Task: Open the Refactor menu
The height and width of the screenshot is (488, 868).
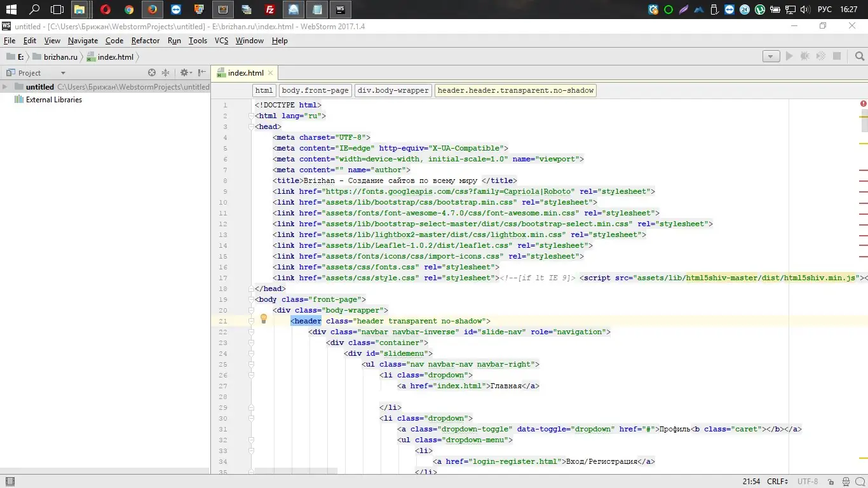Action: tap(146, 41)
